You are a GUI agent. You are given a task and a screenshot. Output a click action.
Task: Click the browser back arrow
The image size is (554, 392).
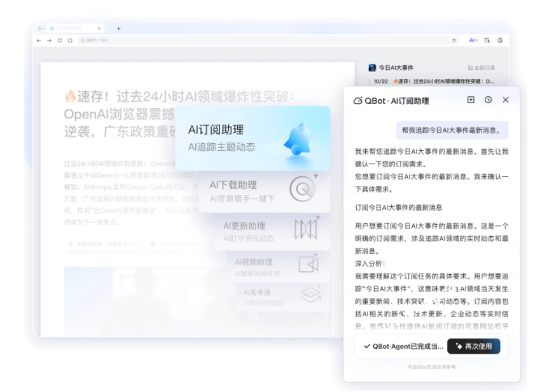[39, 40]
